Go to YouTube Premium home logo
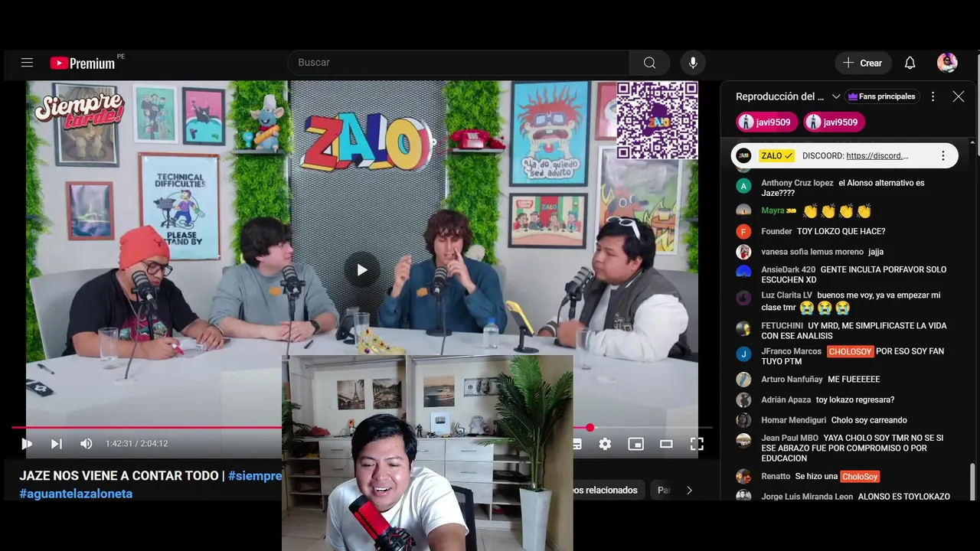 [83, 63]
